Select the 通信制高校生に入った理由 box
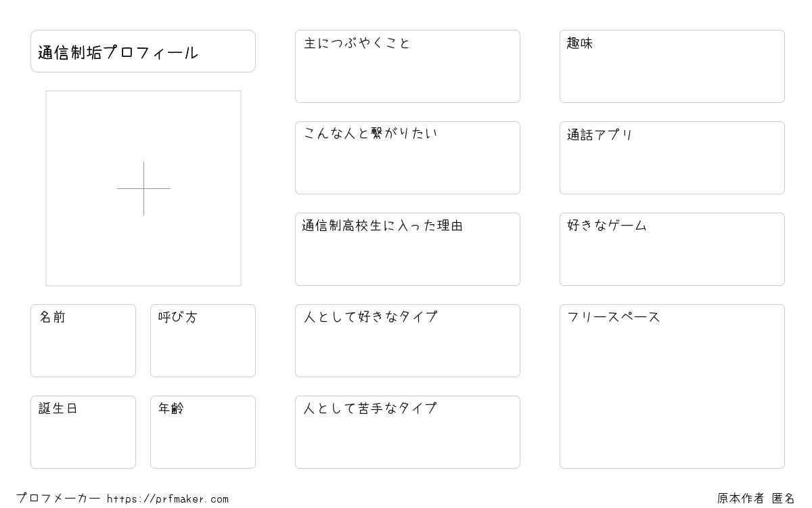The height and width of the screenshot is (508, 812). [x=407, y=249]
